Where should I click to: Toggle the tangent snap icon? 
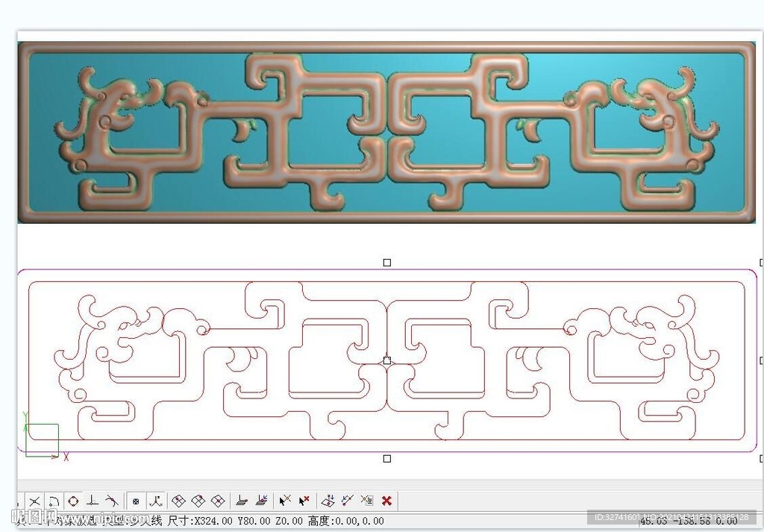click(x=112, y=501)
